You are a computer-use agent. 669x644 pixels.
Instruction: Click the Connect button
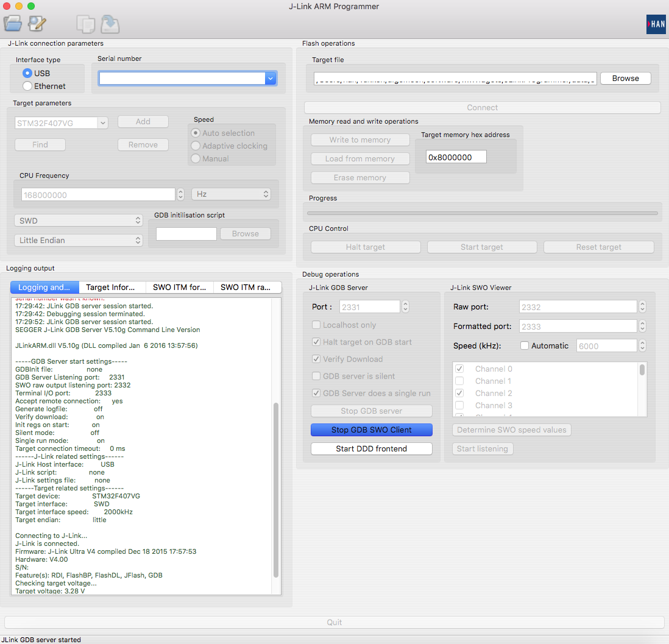(482, 108)
